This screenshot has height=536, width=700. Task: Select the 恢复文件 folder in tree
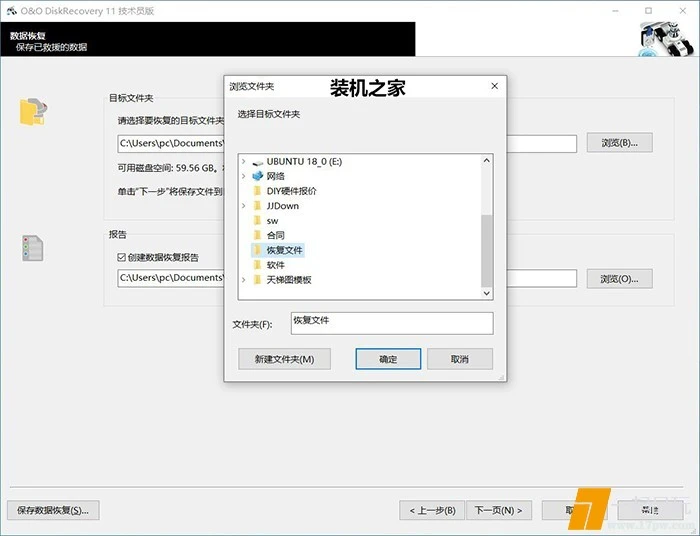(x=284, y=250)
